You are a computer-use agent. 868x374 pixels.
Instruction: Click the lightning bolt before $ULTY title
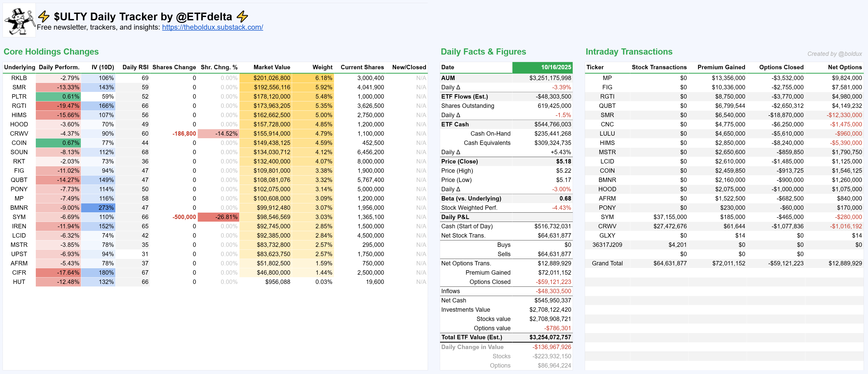(44, 16)
